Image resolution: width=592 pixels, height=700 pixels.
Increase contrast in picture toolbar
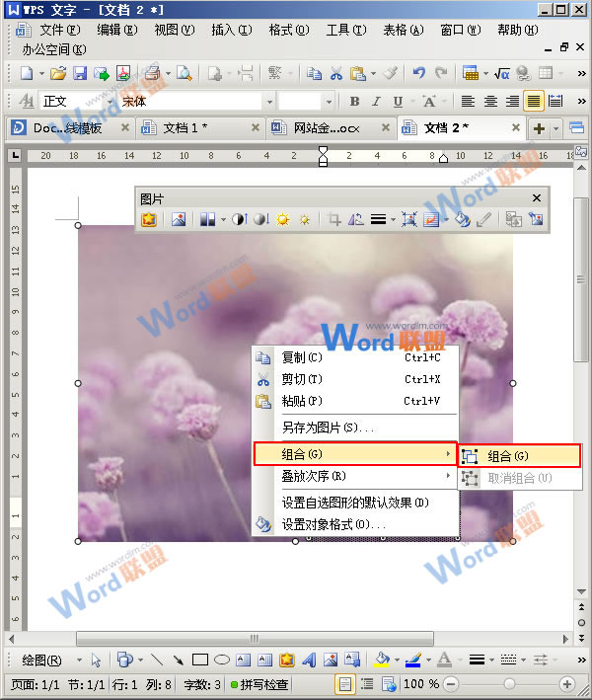coord(240,219)
